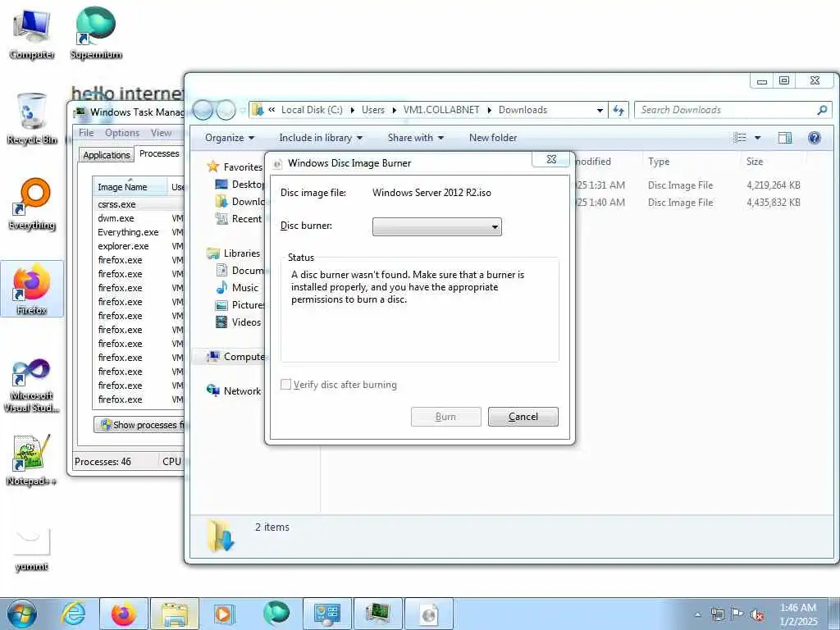Open the view options dropdown arrow in Explorer
The width and height of the screenshot is (840, 630).
(757, 138)
